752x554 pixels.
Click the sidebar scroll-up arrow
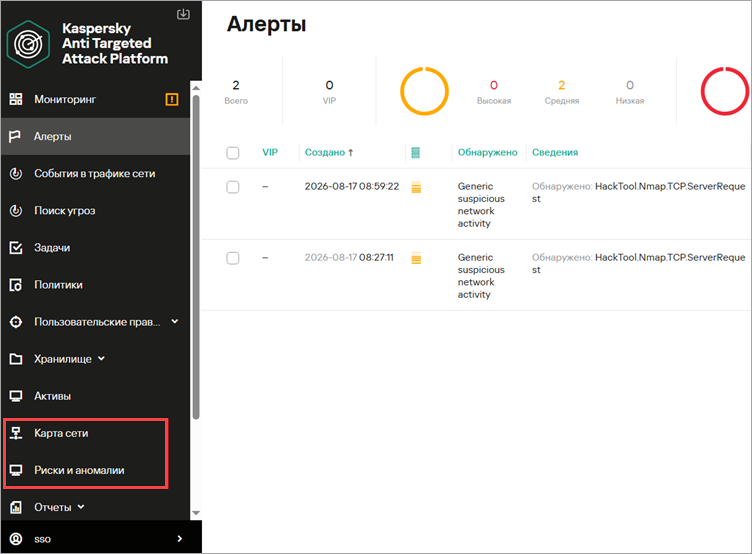pos(196,88)
